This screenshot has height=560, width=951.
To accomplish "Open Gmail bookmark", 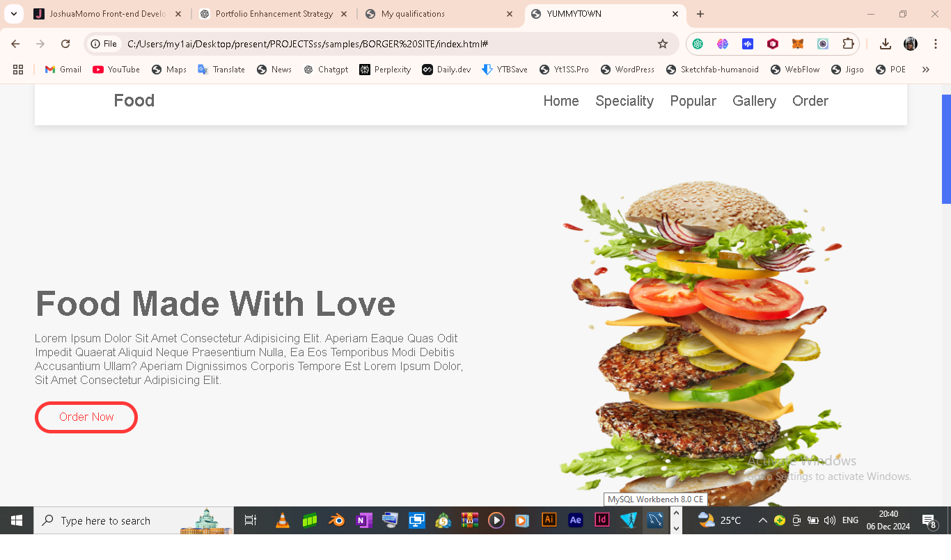I will pyautogui.click(x=63, y=70).
